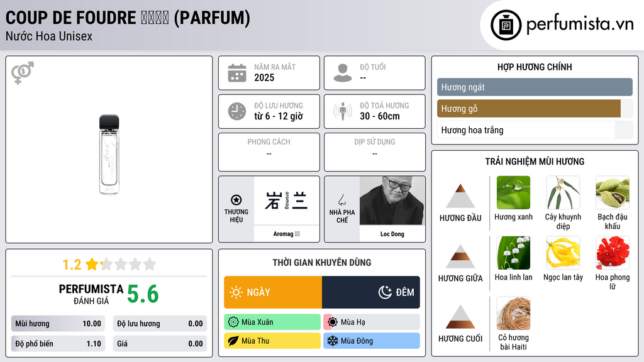Open the Ngọc lan tây ylang image

(563, 253)
